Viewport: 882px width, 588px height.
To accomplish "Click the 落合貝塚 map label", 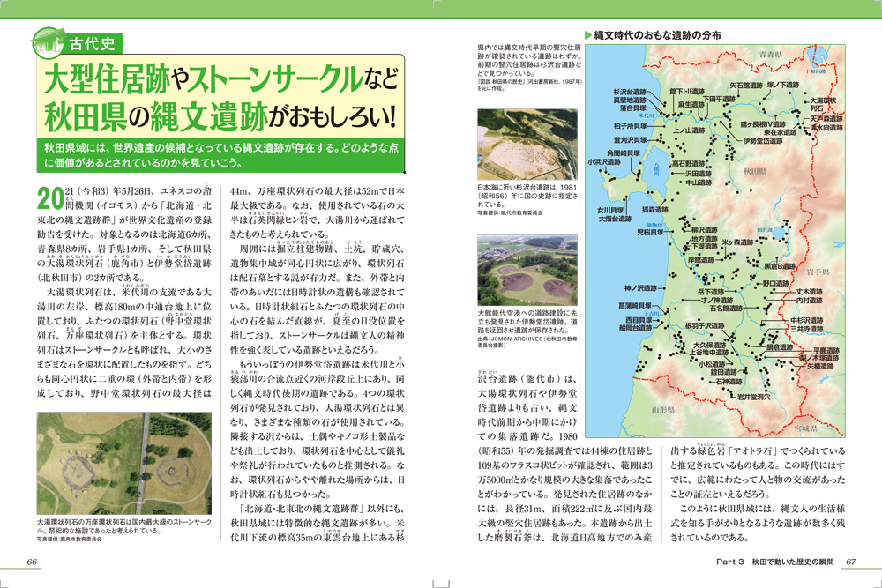I will coord(632,108).
